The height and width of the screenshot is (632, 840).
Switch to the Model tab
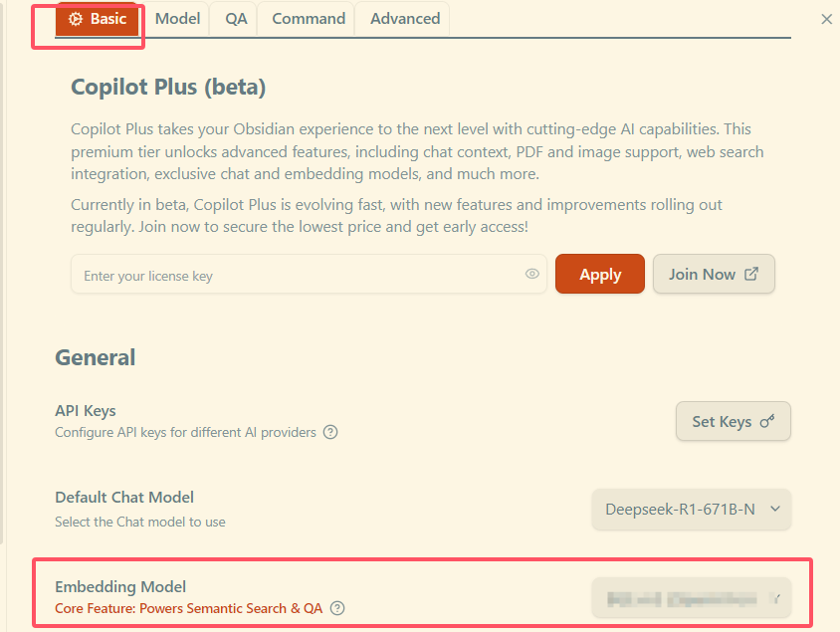(x=177, y=19)
